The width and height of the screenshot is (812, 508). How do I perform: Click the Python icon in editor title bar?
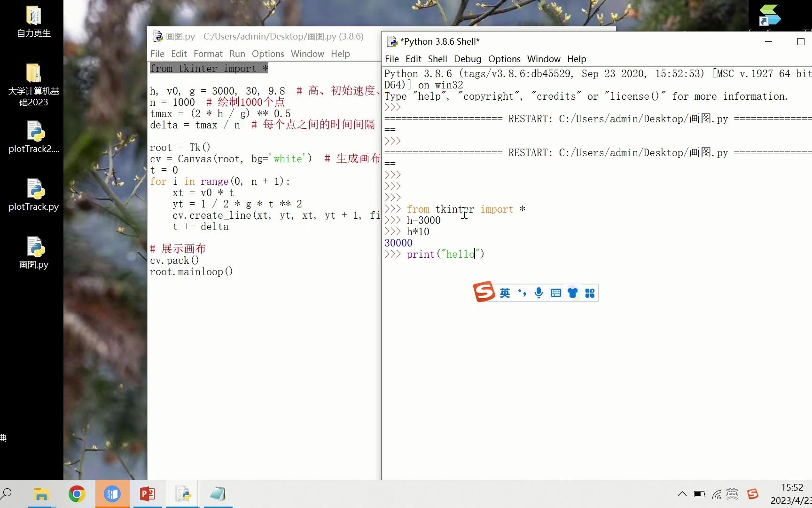click(157, 37)
